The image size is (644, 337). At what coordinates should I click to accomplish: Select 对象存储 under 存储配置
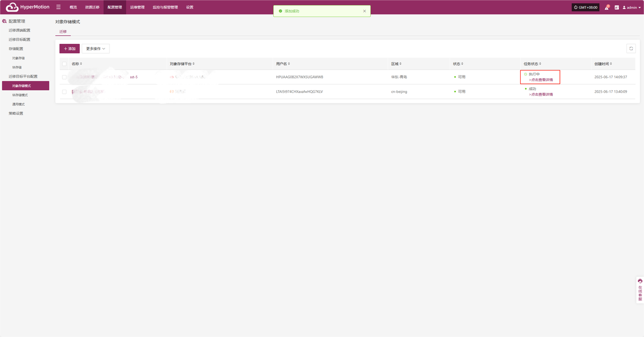(19, 58)
